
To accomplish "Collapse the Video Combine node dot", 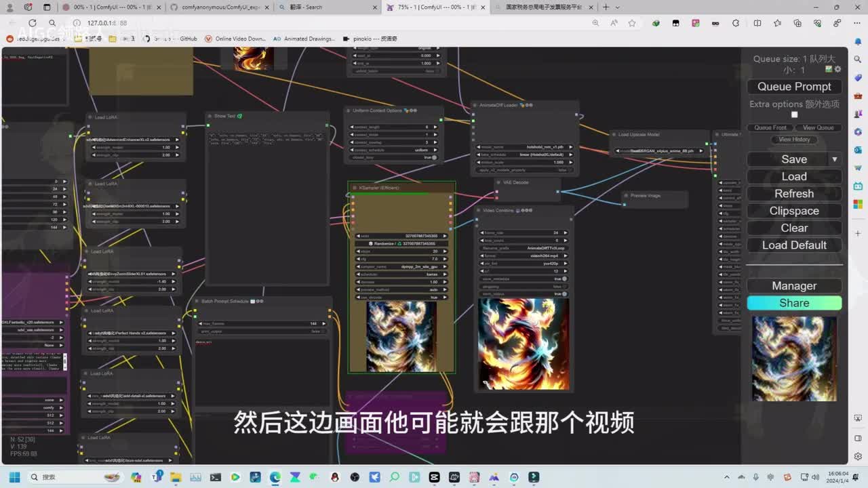I will (x=479, y=211).
